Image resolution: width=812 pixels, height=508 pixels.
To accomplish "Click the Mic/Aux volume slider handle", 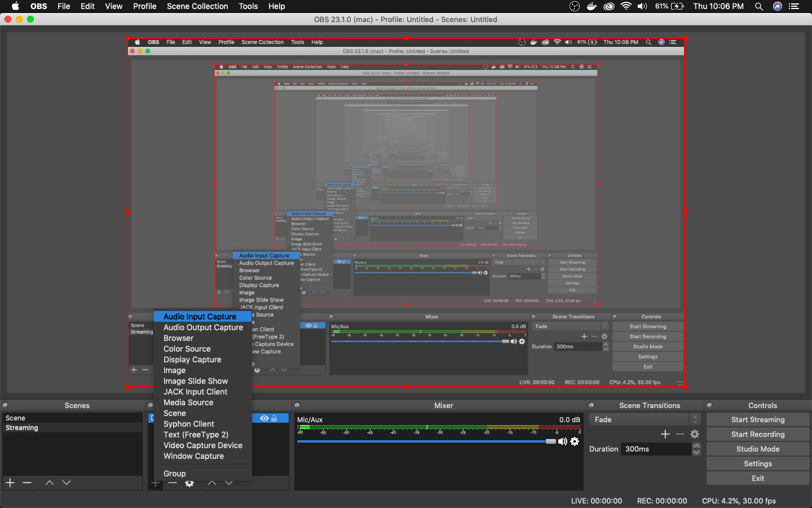I will tap(551, 441).
